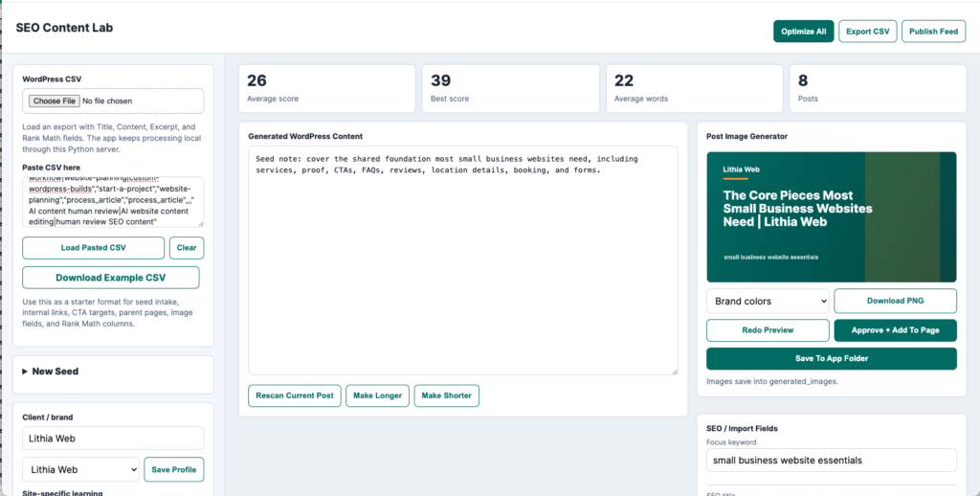
Task: Click the post image preview thumbnail
Action: pos(832,217)
